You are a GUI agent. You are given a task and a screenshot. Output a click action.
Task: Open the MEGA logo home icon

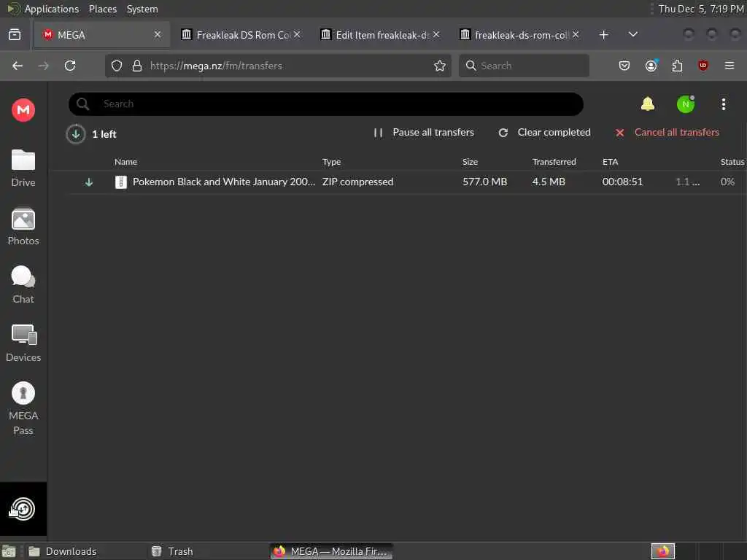coord(23,110)
